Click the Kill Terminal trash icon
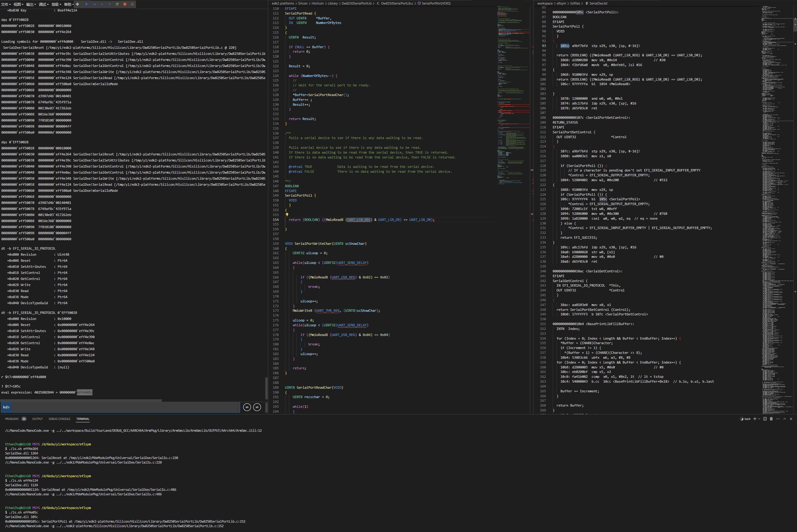This screenshot has width=797, height=532. pyautogui.click(x=771, y=419)
